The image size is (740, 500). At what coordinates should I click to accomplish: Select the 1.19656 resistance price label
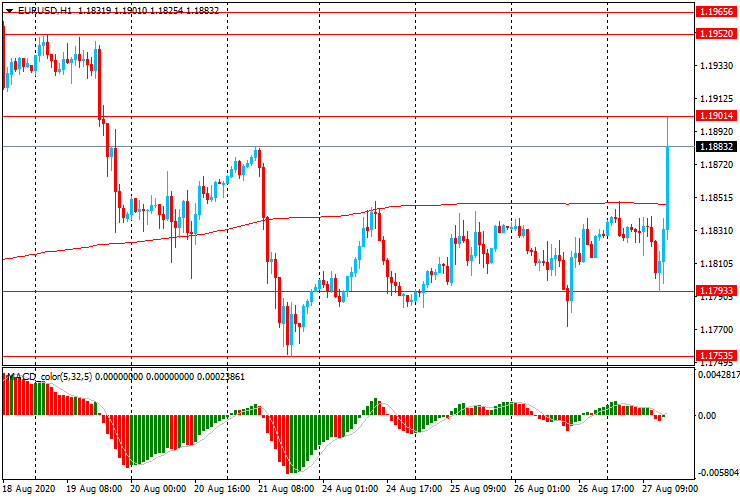pos(717,12)
